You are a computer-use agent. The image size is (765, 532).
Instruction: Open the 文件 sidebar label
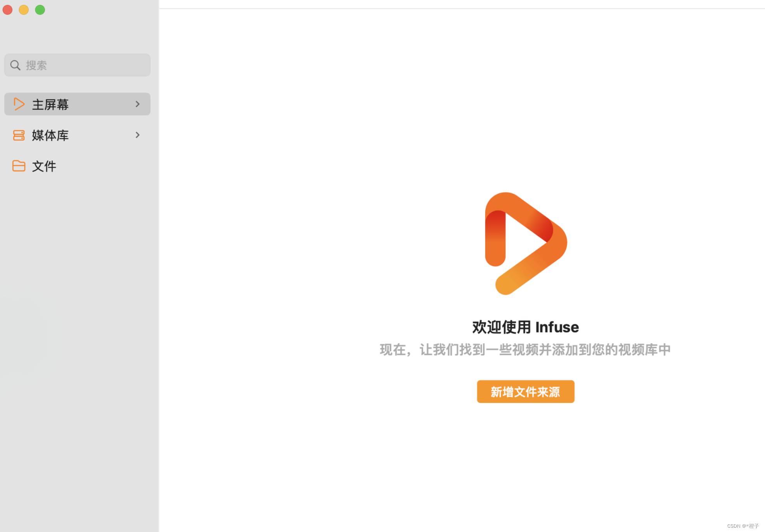pyautogui.click(x=44, y=166)
